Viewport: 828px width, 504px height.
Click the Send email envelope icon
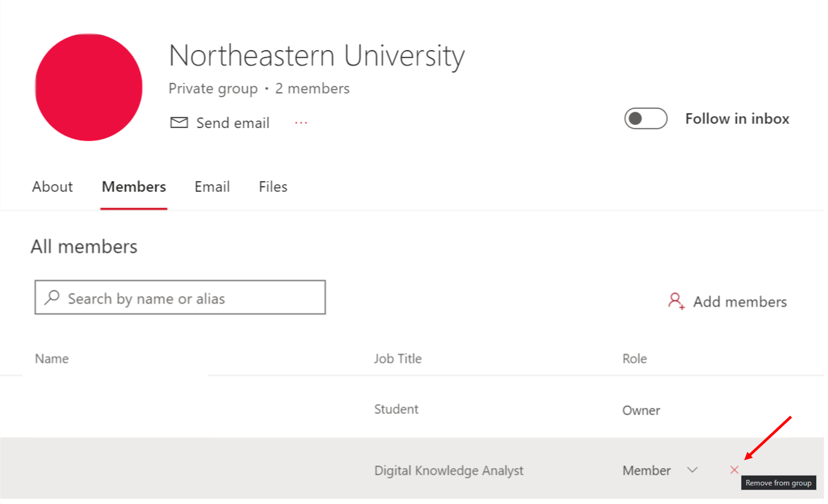click(179, 122)
